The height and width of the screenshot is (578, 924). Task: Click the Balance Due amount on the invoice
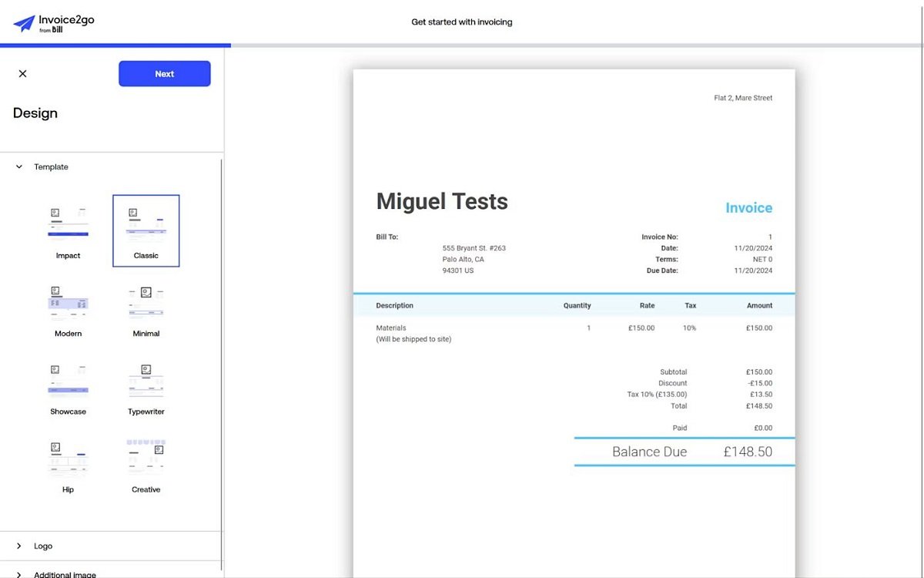748,452
